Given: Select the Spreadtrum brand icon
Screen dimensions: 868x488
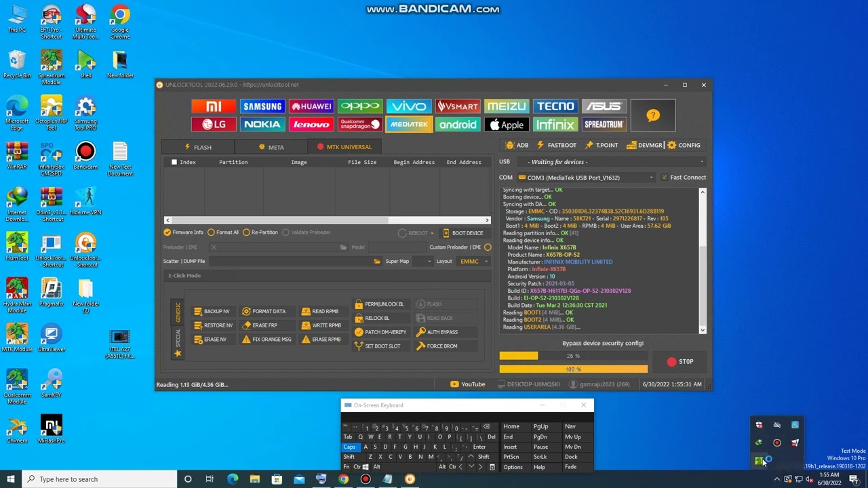Looking at the screenshot, I should click(604, 125).
